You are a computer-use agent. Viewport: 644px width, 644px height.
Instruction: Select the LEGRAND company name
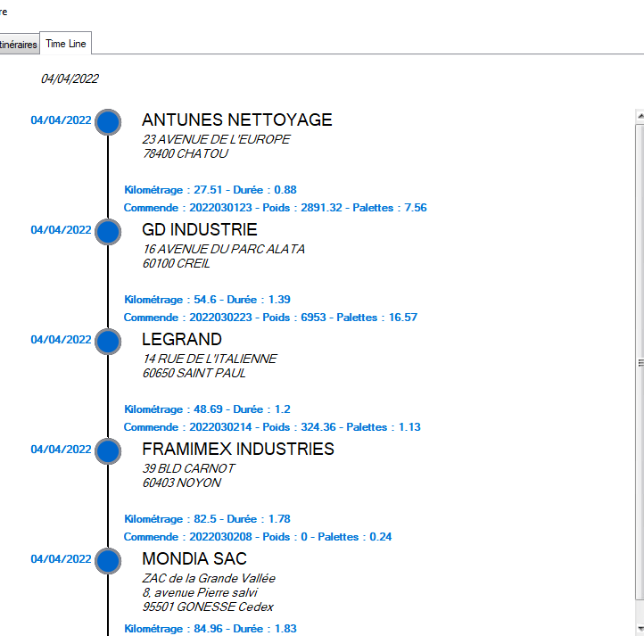tap(182, 340)
